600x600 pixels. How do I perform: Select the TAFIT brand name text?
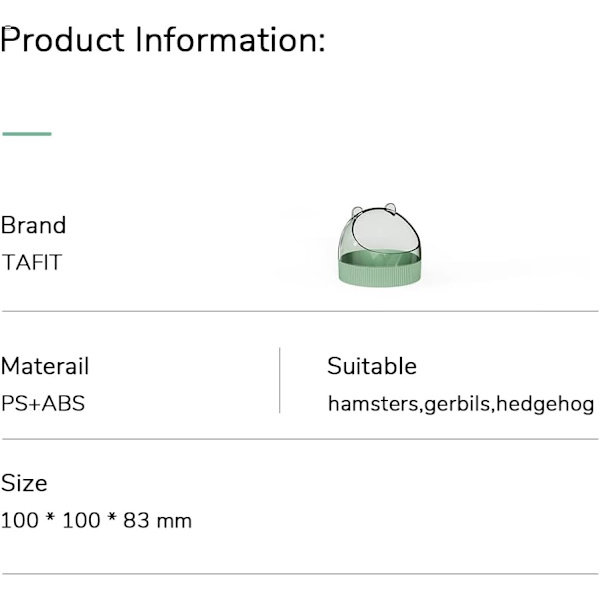tap(31, 262)
